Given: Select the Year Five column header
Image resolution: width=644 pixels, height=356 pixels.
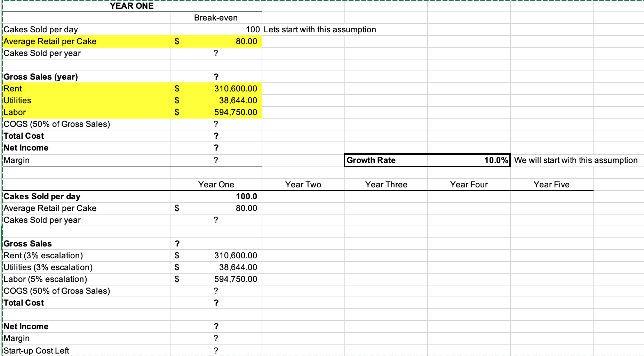Looking at the screenshot, I should (x=551, y=185).
